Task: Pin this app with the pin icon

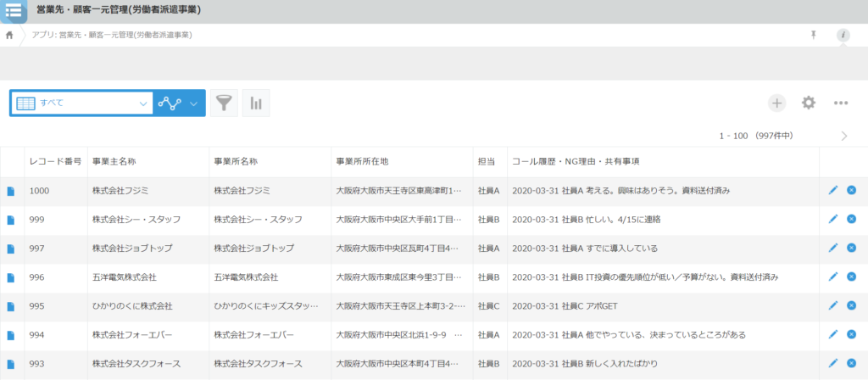Action: coord(814,35)
